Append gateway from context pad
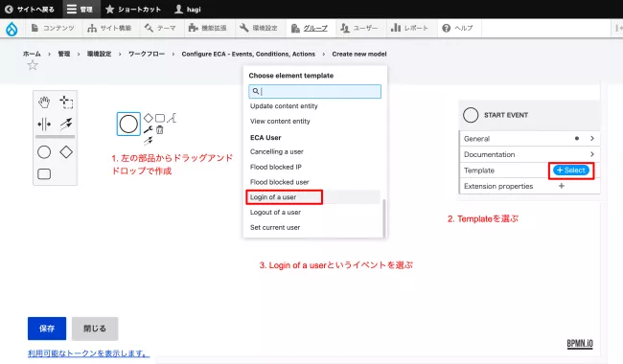This screenshot has width=623, height=364. tap(149, 118)
